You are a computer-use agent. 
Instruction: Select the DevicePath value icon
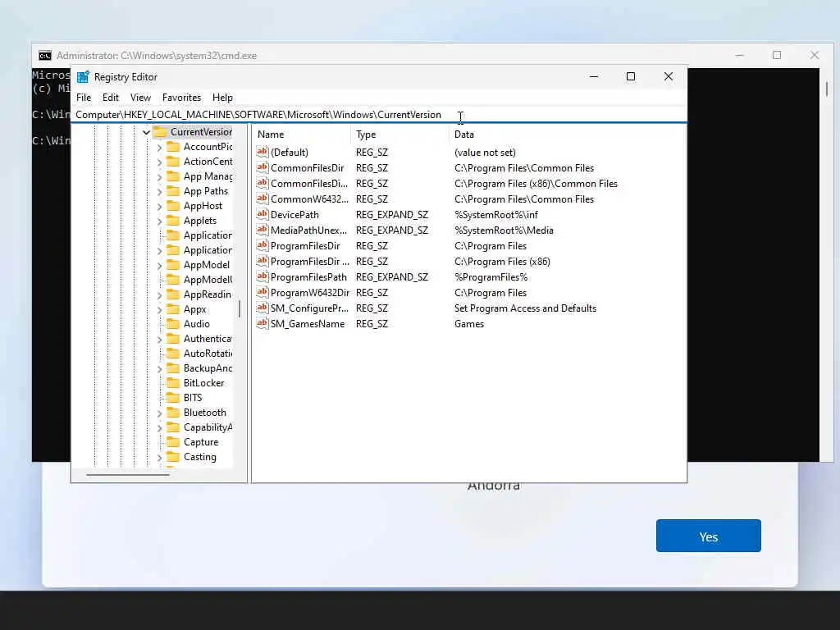[x=262, y=214]
